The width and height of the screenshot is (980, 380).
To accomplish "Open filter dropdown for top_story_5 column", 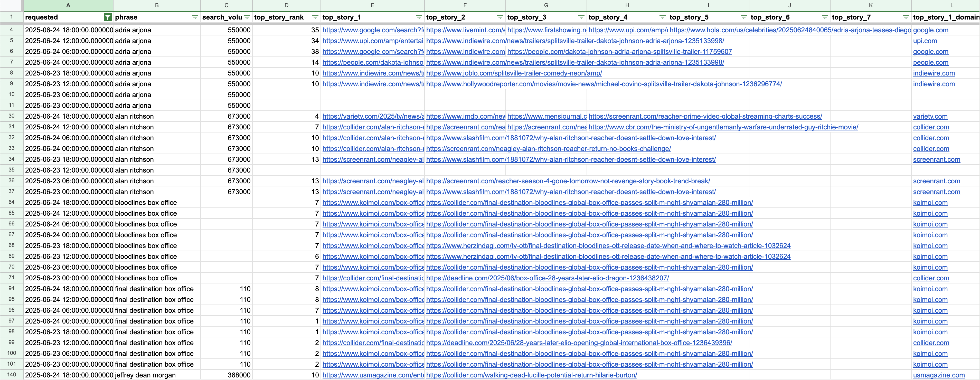I will pyautogui.click(x=743, y=17).
